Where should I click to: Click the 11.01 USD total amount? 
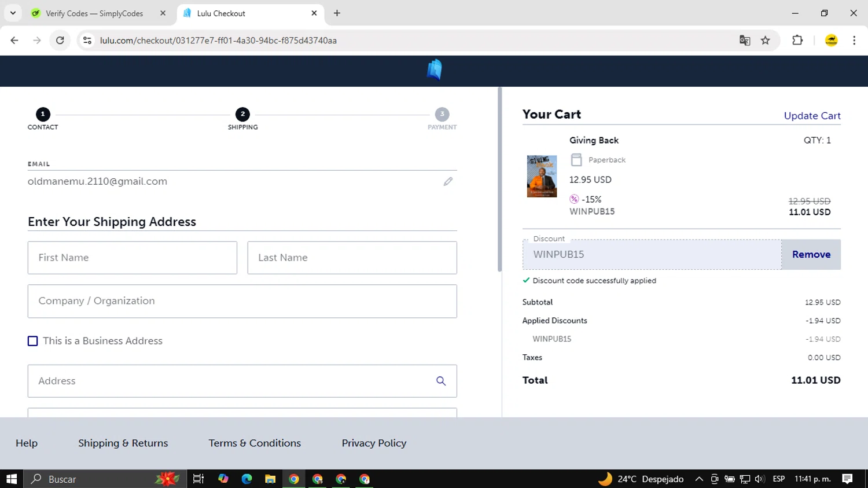pos(816,380)
